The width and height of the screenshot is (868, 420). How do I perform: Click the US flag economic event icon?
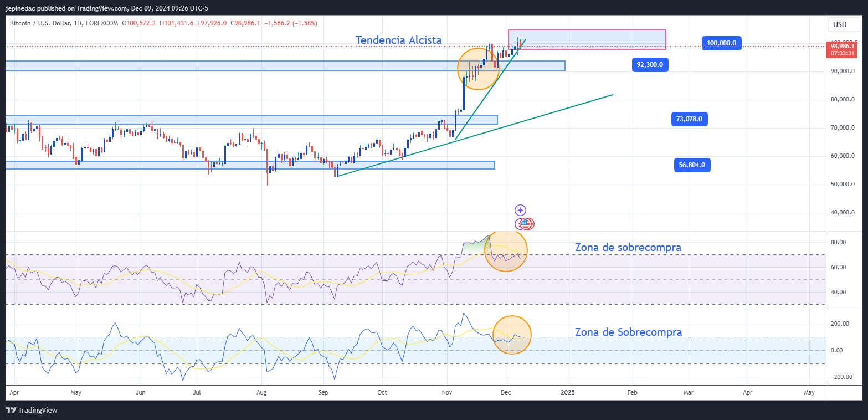526,224
